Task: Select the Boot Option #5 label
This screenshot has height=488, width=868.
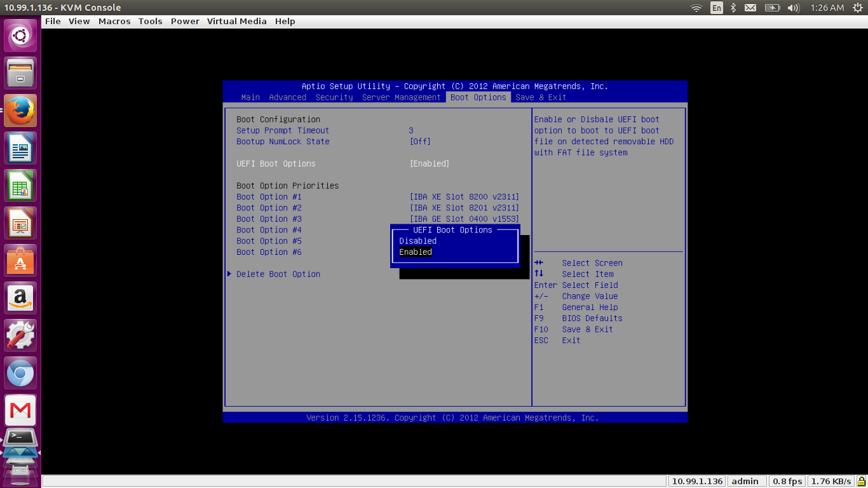Action: [x=269, y=241]
